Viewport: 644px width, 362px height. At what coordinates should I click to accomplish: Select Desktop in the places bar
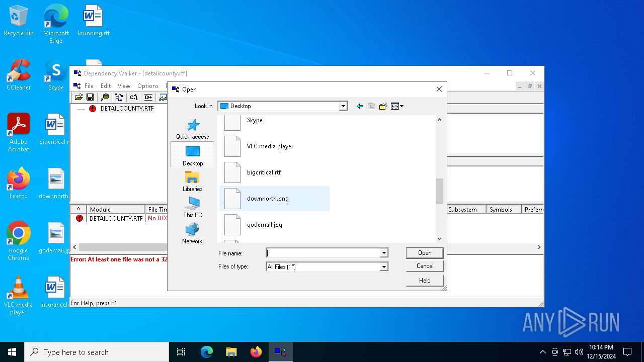point(193,155)
